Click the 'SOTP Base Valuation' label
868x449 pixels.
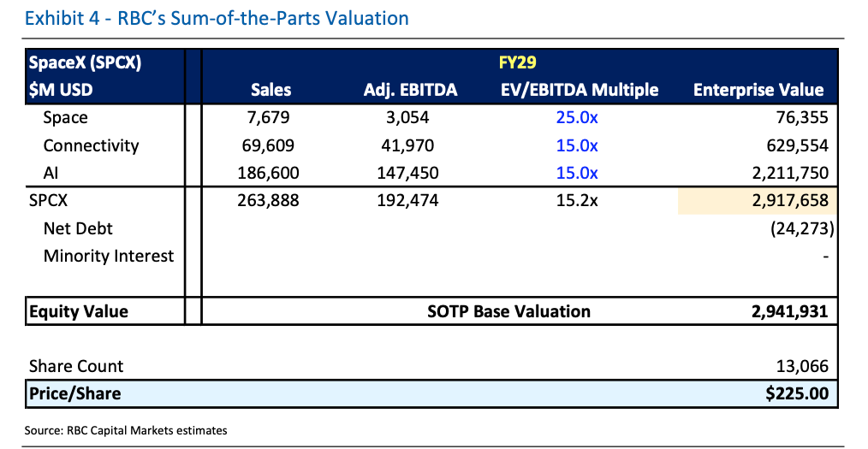508,311
